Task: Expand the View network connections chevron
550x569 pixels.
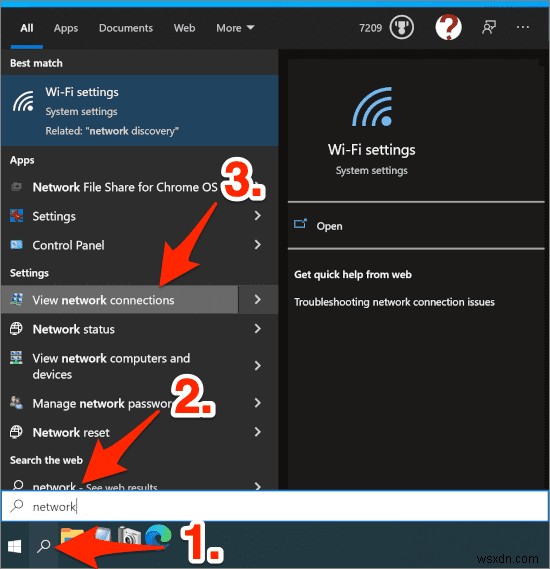Action: pos(258,299)
